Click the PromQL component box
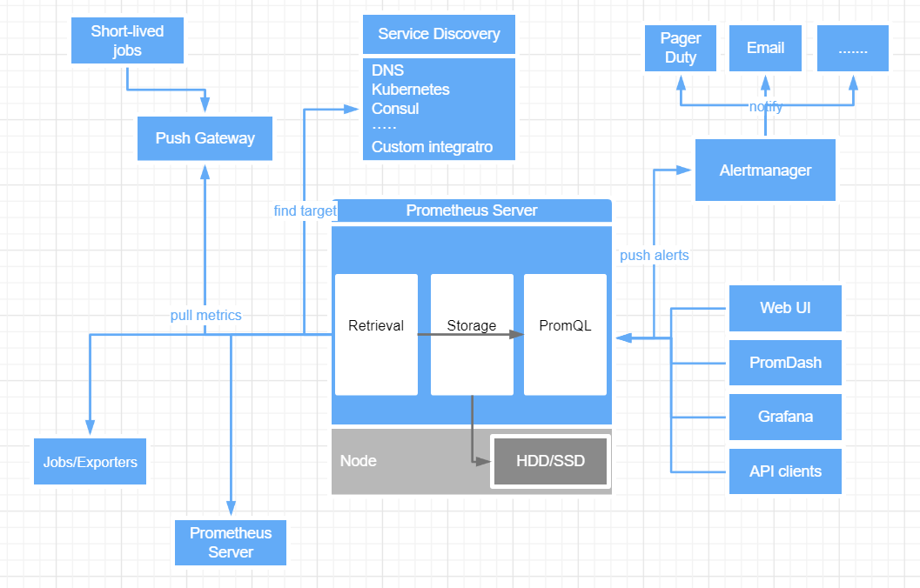This screenshot has width=920, height=588. 565,335
